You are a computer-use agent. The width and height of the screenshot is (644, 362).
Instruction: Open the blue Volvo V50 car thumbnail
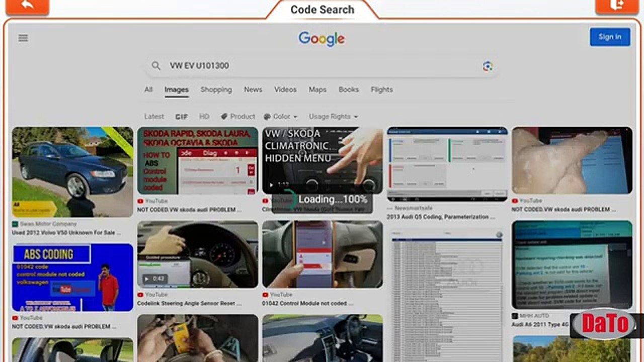coord(72,172)
